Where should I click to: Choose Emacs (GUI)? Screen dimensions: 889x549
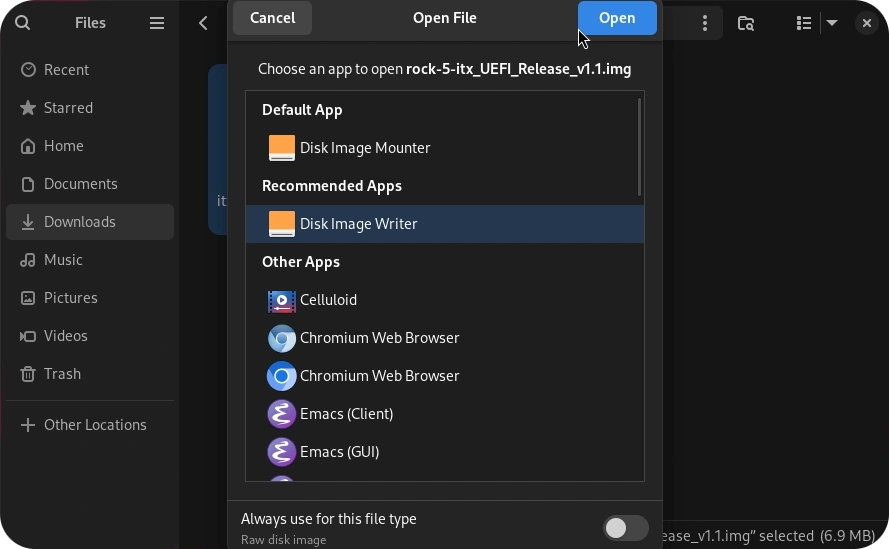point(444,452)
